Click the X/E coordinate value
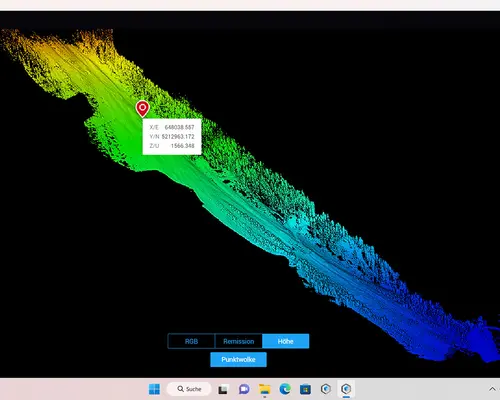 [179, 127]
